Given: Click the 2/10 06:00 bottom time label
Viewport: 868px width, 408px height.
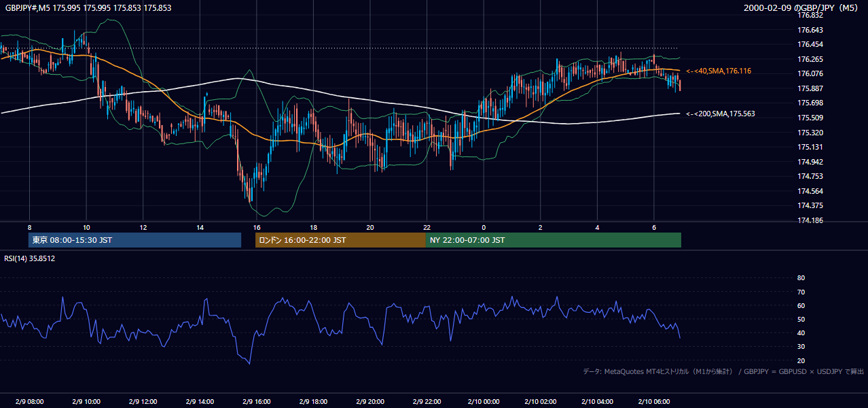Looking at the screenshot, I should point(653,401).
